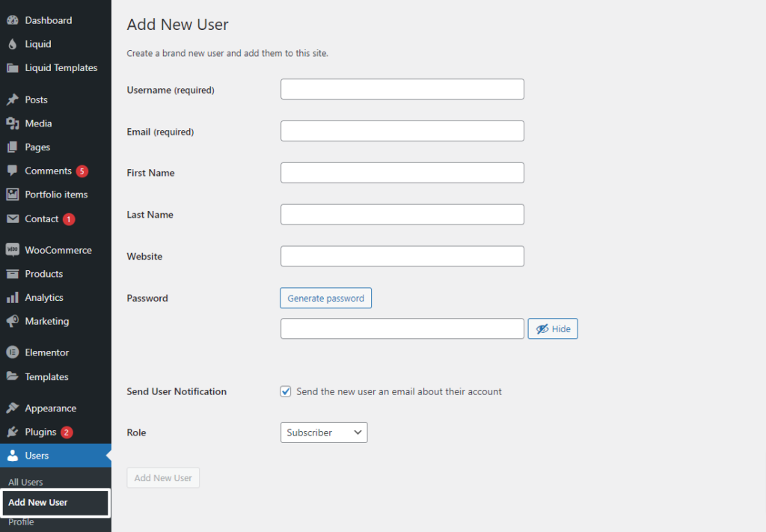Open the Liquid menu
Viewport: 766px width, 532px height.
point(55,44)
